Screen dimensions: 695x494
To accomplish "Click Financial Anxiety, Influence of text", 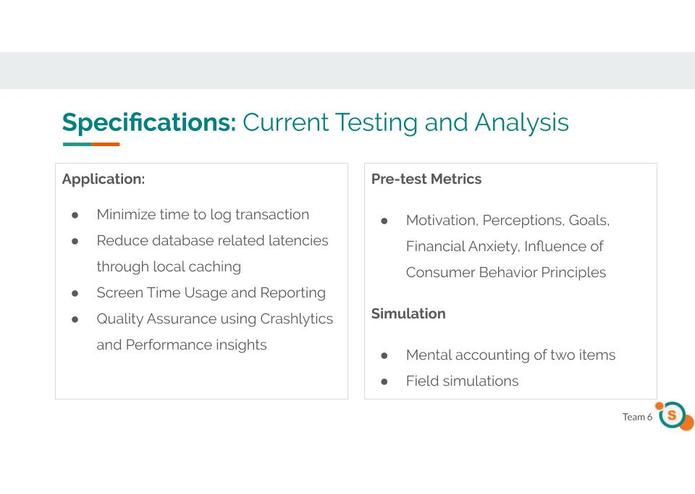I will tap(504, 246).
